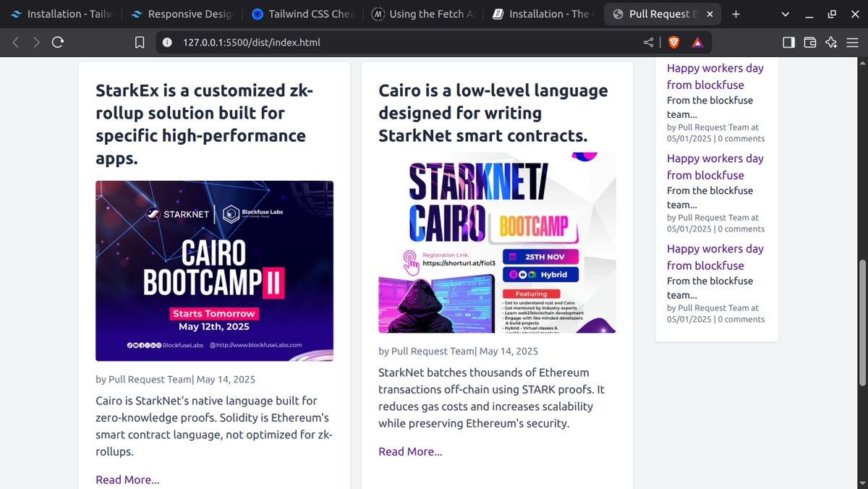The width and height of the screenshot is (868, 489).
Task: Click the Cairo low-level language heading
Action: [x=493, y=113]
